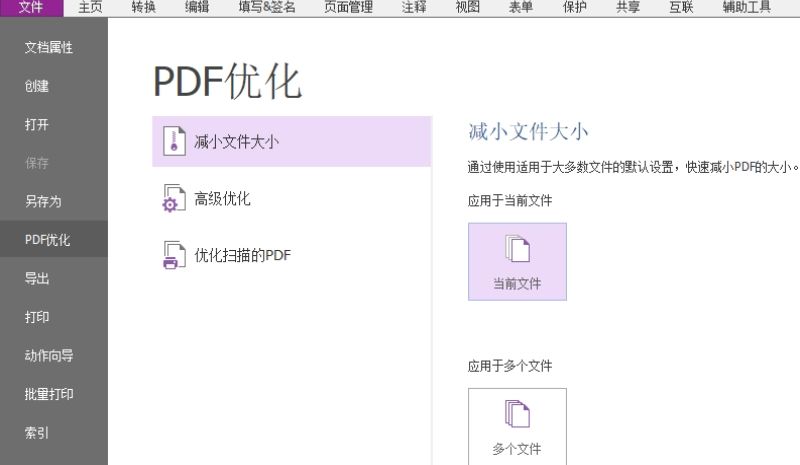
Task: Open the 转换 ribbon tab
Action: point(143,7)
